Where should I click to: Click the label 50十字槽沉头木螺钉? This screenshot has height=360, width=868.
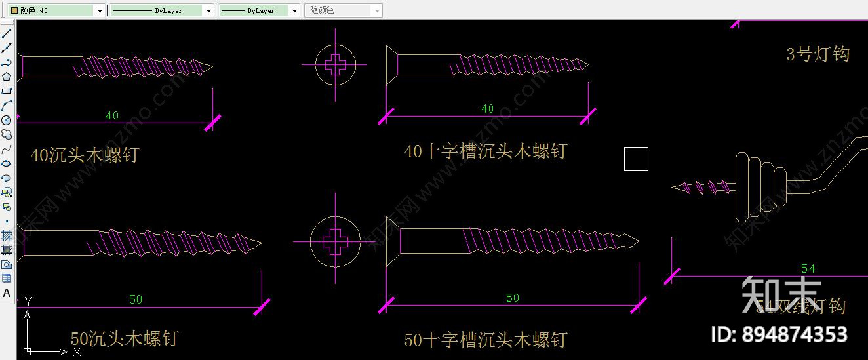tap(485, 340)
